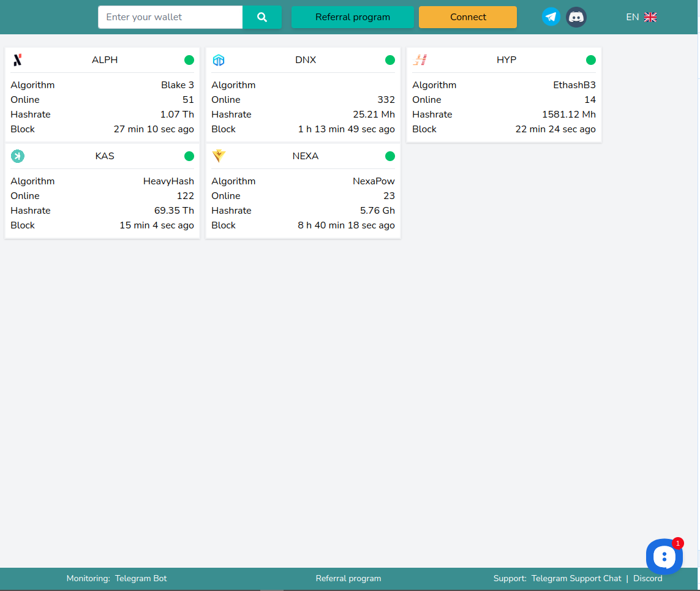Viewport: 700px width, 591px height.
Task: Click the wallet search magnifier button
Action: coord(262,17)
